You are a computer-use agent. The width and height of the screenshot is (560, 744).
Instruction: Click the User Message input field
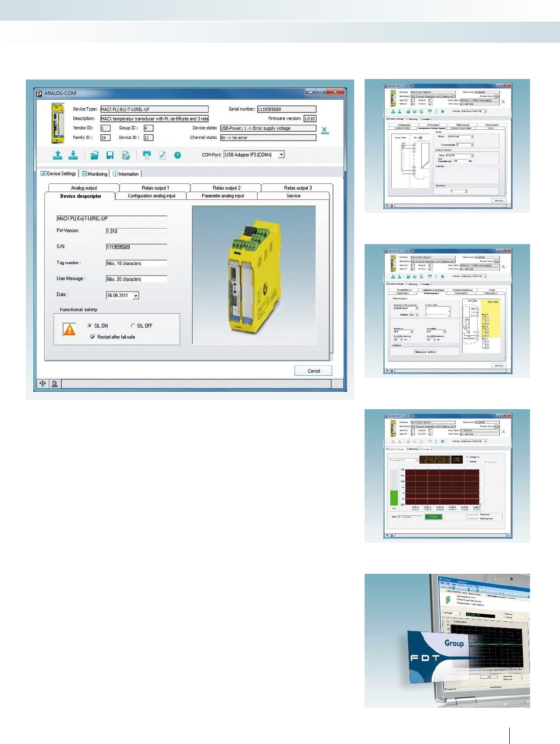136,279
